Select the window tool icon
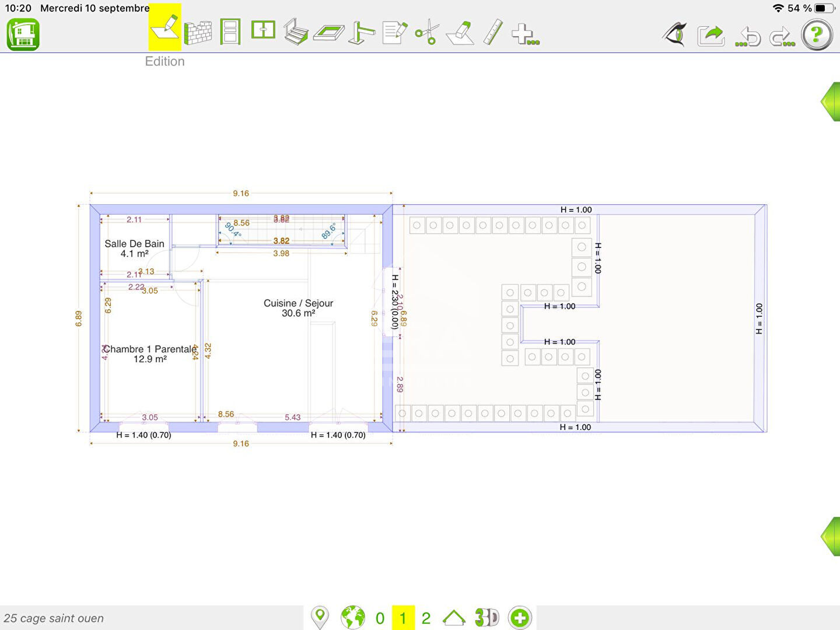Viewport: 840px width, 630px height. coord(263,30)
